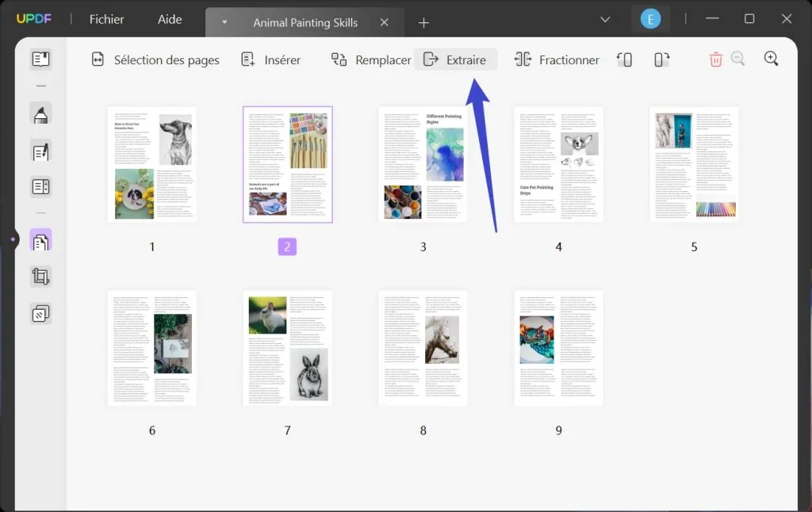Open the Aide menu
812x512 pixels.
pos(169,19)
